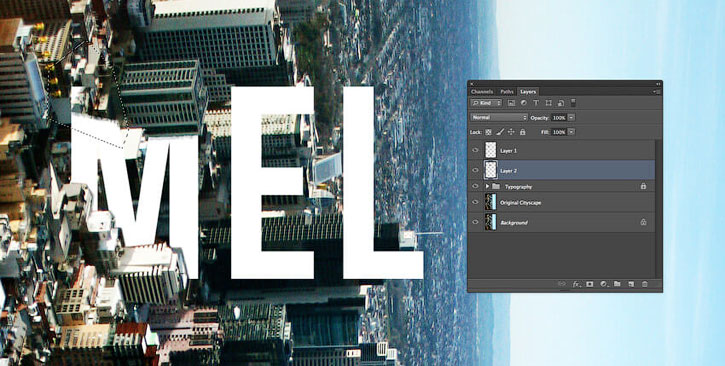The width and height of the screenshot is (725, 366).
Task: Click the Layers panel vertical scrollbar
Action: 658,208
